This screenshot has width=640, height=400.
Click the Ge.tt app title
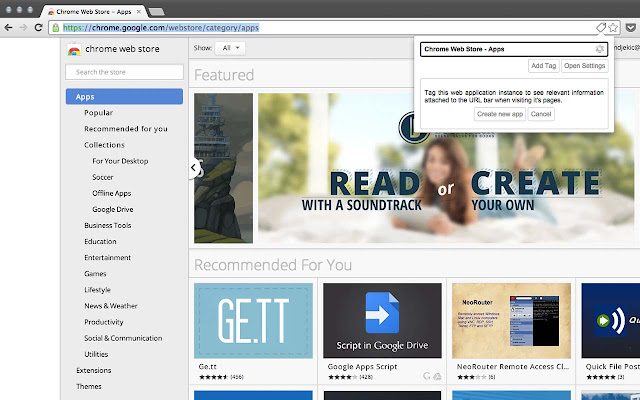pyautogui.click(x=207, y=367)
